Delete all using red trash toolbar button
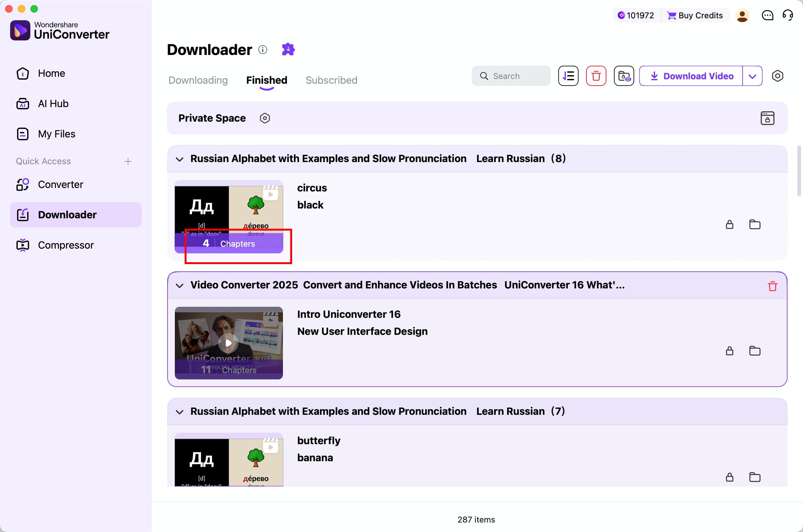Image resolution: width=803 pixels, height=532 pixels. (x=596, y=76)
